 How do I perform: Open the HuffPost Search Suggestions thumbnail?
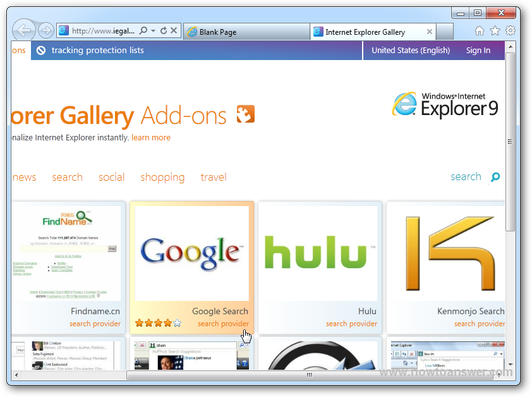tap(191, 355)
